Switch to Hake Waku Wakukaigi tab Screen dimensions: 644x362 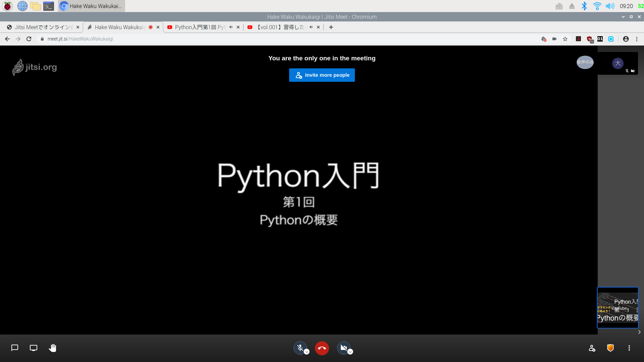(120, 27)
